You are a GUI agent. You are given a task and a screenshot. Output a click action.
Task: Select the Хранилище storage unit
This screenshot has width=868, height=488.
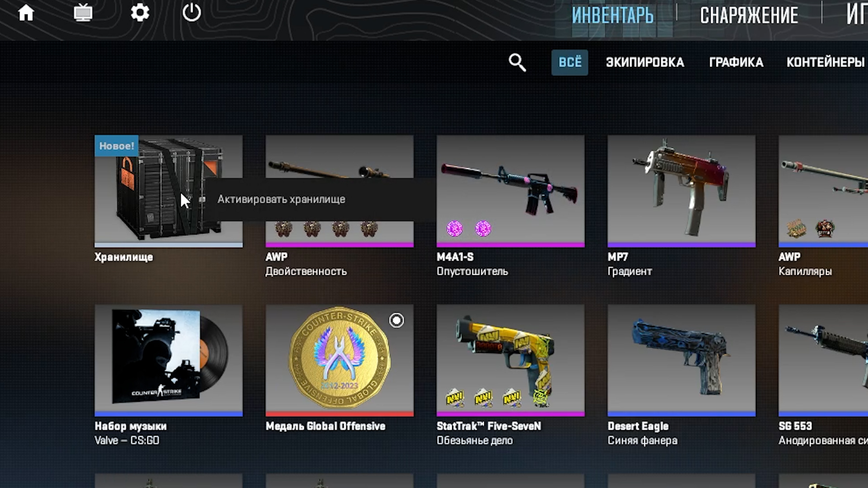click(x=169, y=199)
